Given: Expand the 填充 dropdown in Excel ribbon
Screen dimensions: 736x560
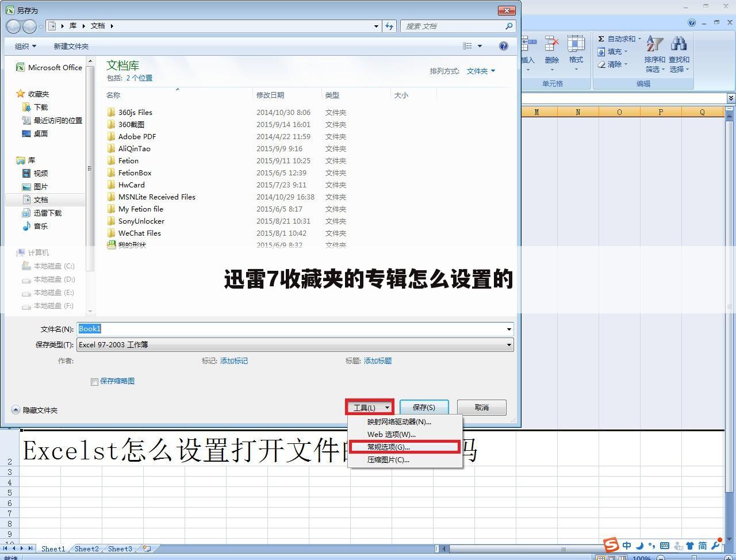Looking at the screenshot, I should (626, 52).
